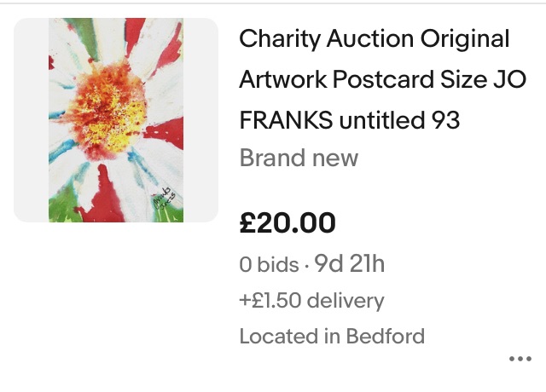Click the grey margin left of the painting
Image resolution: width=546 pixels, height=392 pixels.
click(31, 120)
